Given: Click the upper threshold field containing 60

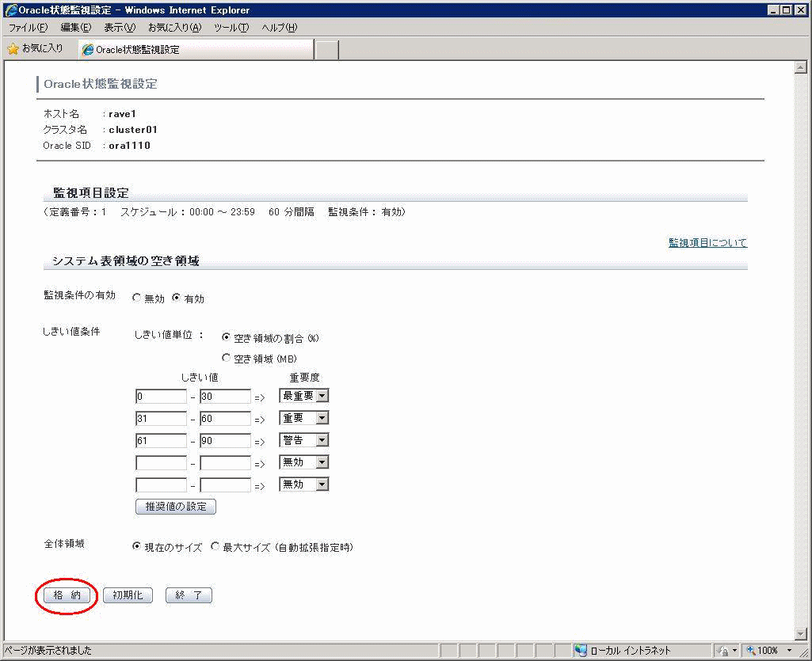Looking at the screenshot, I should [225, 418].
